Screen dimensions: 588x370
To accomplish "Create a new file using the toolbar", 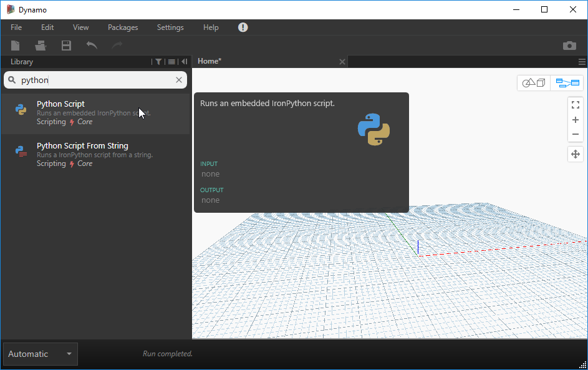I will [15, 45].
